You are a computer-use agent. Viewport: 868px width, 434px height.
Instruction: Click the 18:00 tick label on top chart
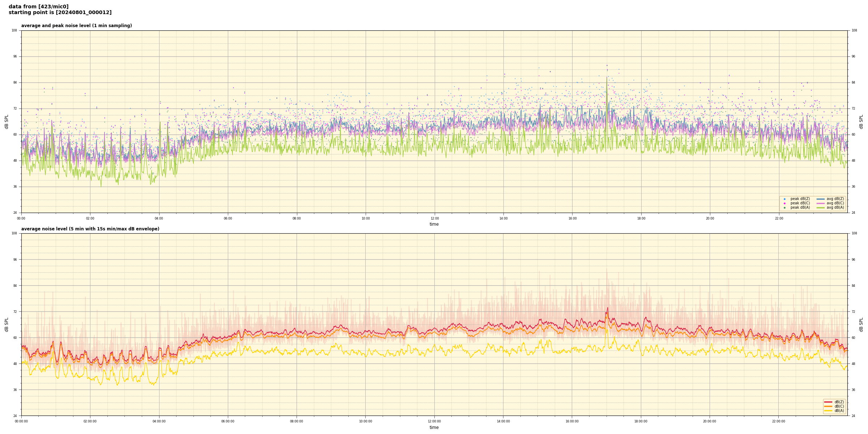641,218
